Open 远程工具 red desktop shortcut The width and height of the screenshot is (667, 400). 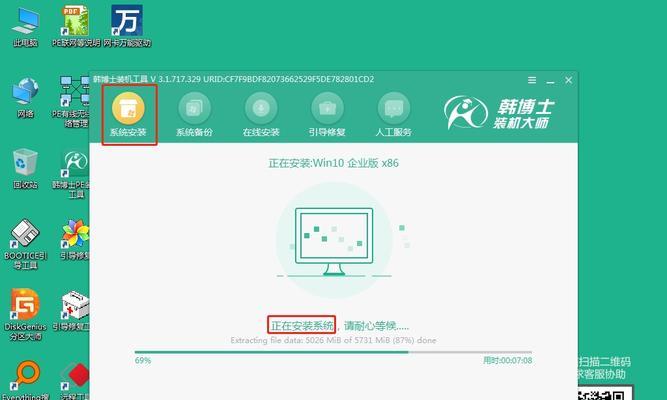point(75,381)
